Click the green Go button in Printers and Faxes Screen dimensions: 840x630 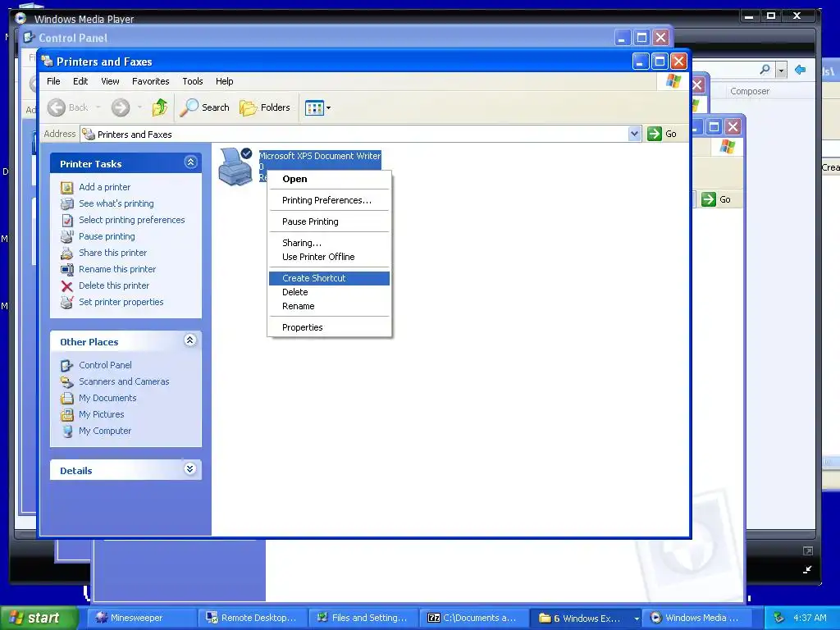[x=662, y=134]
